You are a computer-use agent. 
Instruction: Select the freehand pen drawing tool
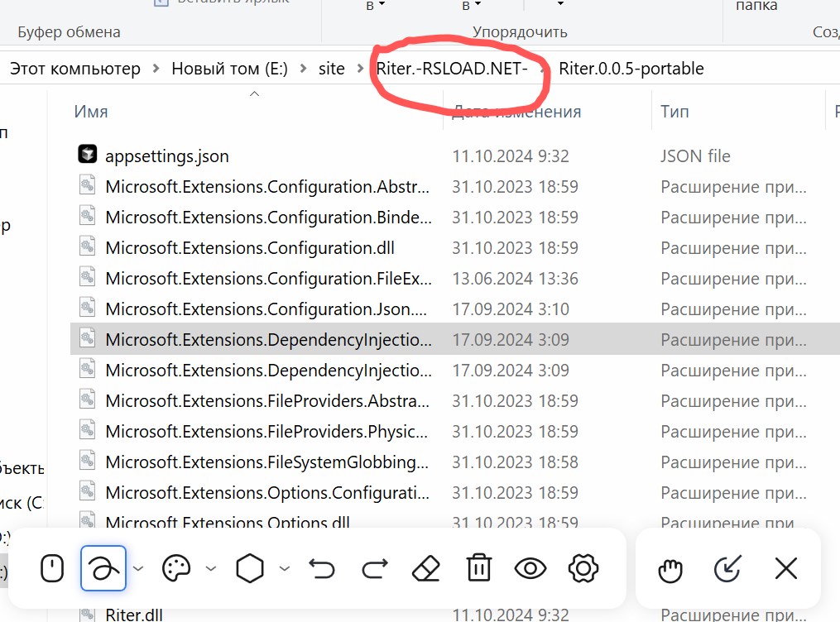(103, 568)
